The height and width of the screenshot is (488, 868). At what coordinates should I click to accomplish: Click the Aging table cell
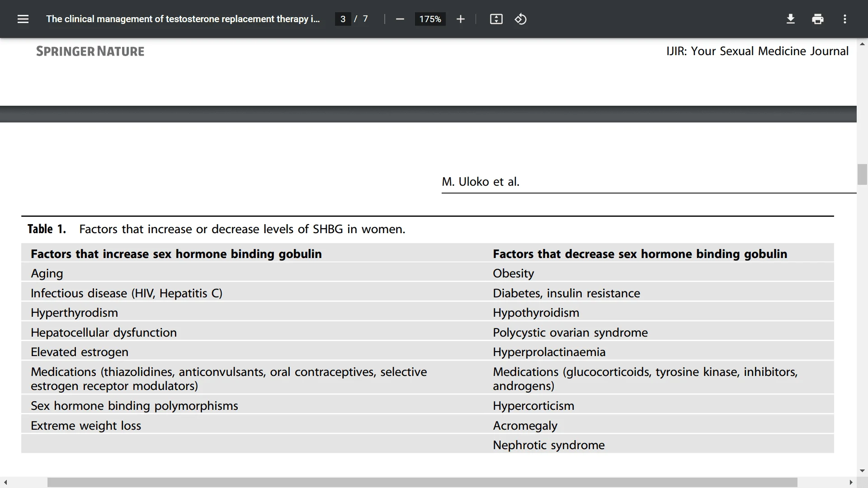pos(47,273)
